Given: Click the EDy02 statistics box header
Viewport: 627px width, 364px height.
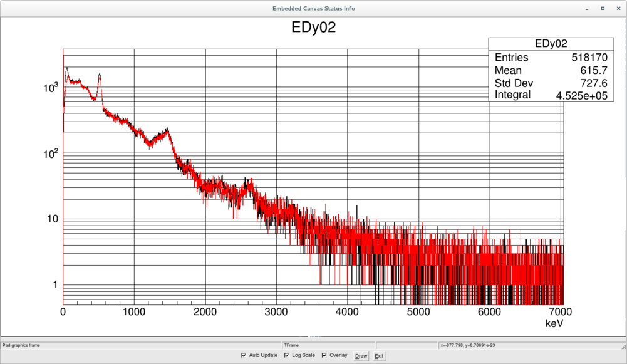Looking at the screenshot, I should tap(551, 44).
